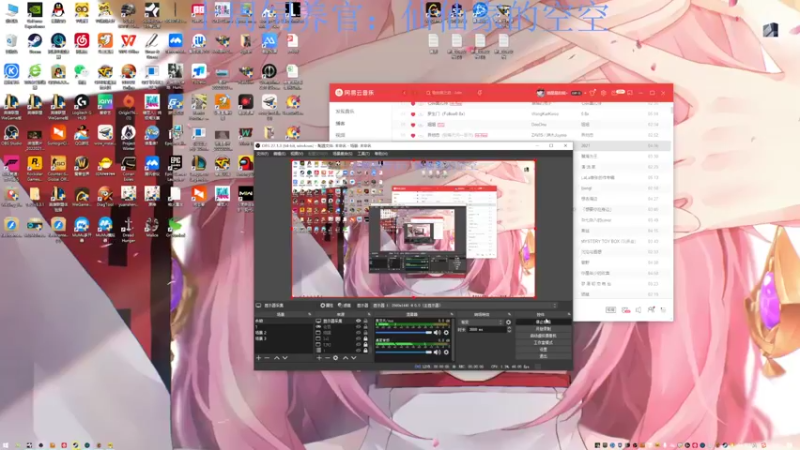Toggle lock of last source row
This screenshot has height=450, width=800.
tap(365, 351)
